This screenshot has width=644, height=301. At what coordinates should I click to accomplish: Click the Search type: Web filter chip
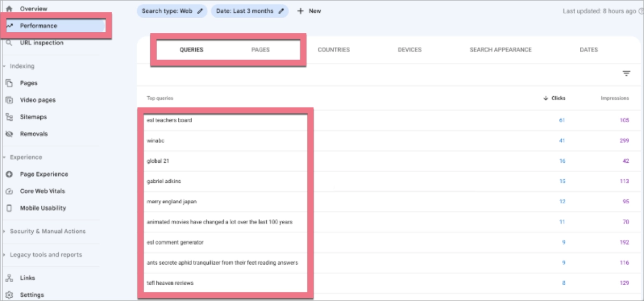(172, 11)
